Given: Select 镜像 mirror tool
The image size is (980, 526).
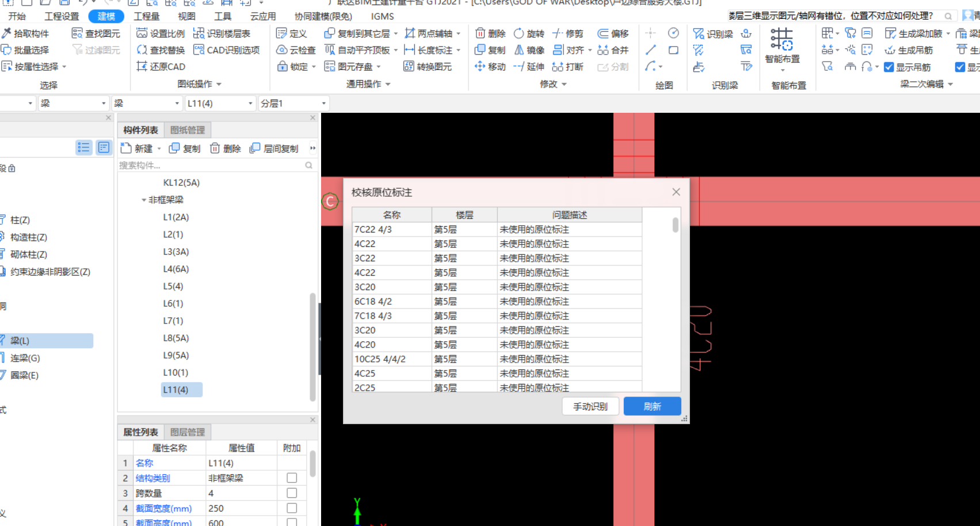Looking at the screenshot, I should [529, 50].
